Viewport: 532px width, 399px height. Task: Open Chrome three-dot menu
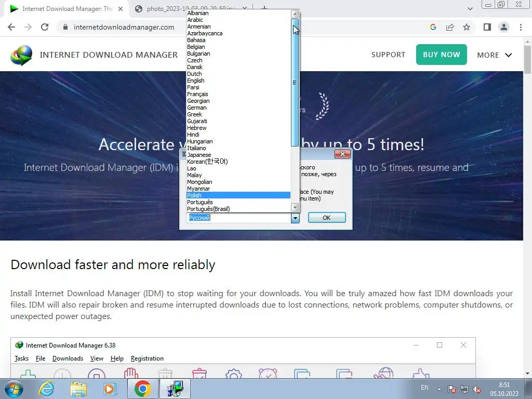coord(521,27)
